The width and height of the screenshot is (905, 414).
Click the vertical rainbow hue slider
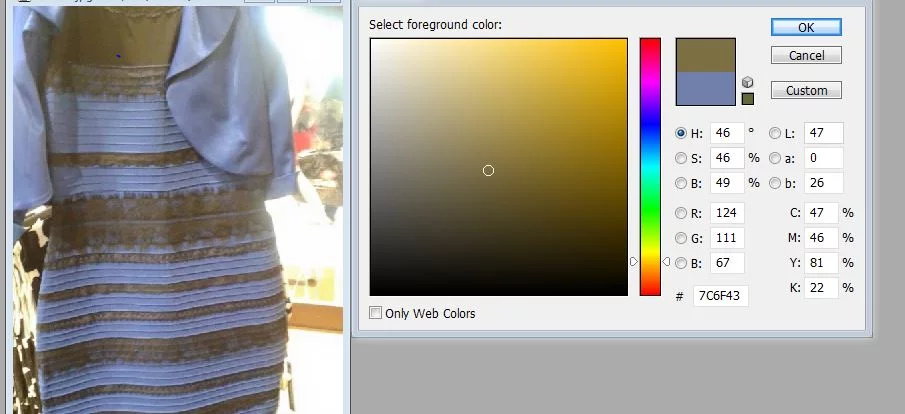pyautogui.click(x=650, y=167)
